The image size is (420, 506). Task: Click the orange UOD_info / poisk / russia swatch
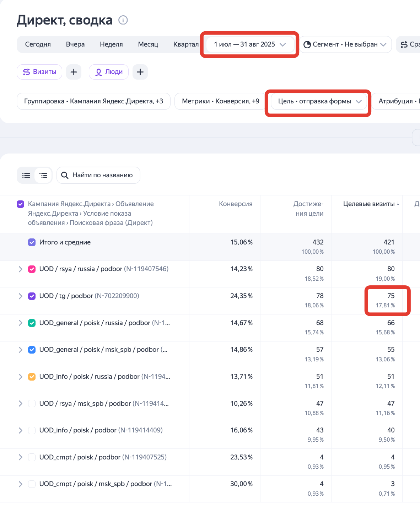32,377
